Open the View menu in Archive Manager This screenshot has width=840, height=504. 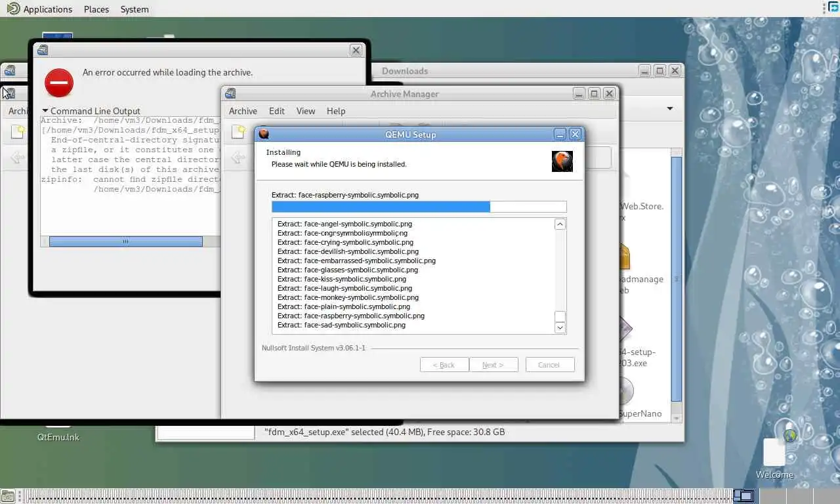pyautogui.click(x=306, y=111)
